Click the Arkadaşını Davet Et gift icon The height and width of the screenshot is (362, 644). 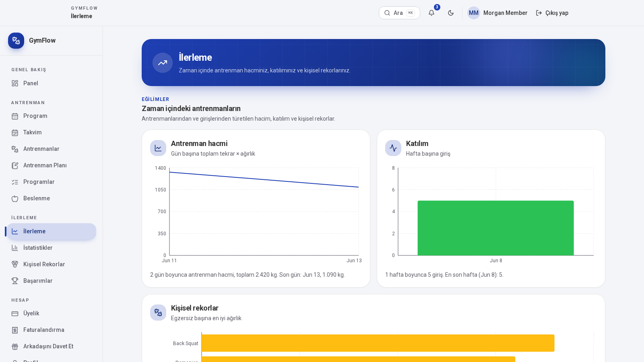click(15, 347)
